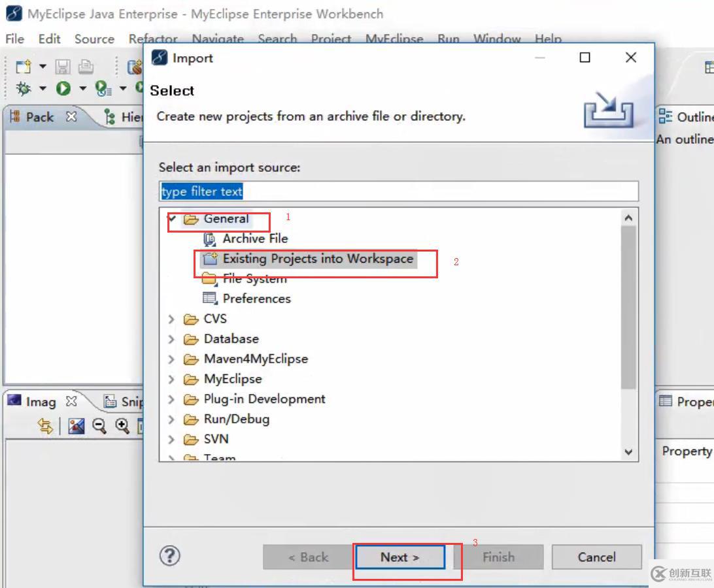Open the Edit menu
714x588 pixels.
49,39
